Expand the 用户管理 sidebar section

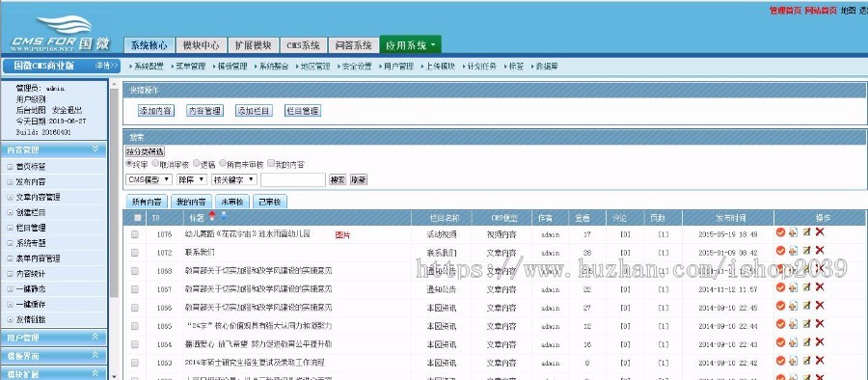pos(54,337)
